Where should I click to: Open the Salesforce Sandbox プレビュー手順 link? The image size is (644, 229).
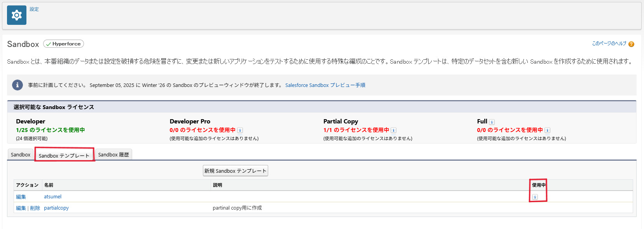pos(325,85)
